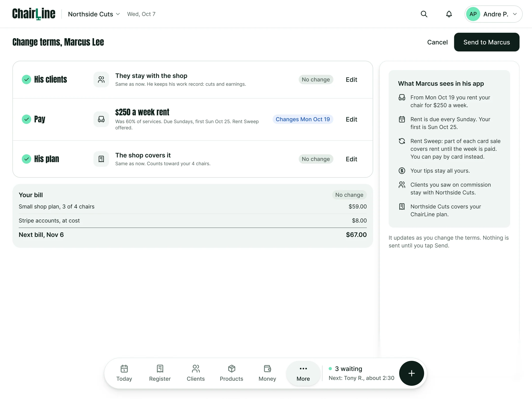Go to the Today tab
532x399 pixels.
(x=124, y=373)
